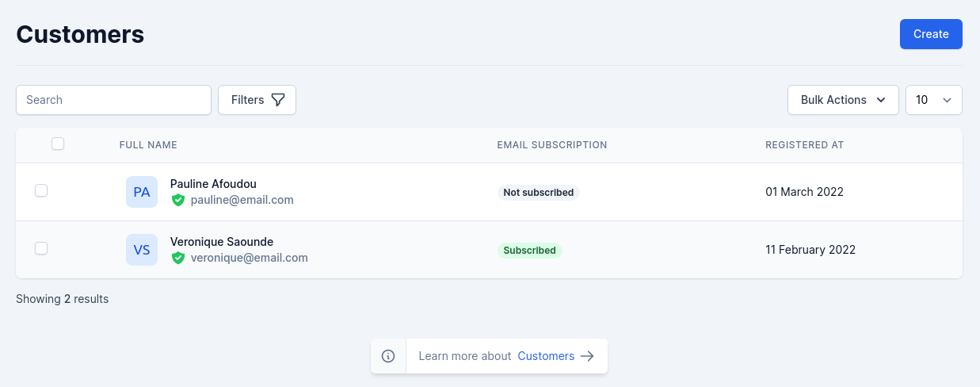The image size is (980, 387).
Task: Toggle the select-all header checkbox
Action: click(x=58, y=144)
